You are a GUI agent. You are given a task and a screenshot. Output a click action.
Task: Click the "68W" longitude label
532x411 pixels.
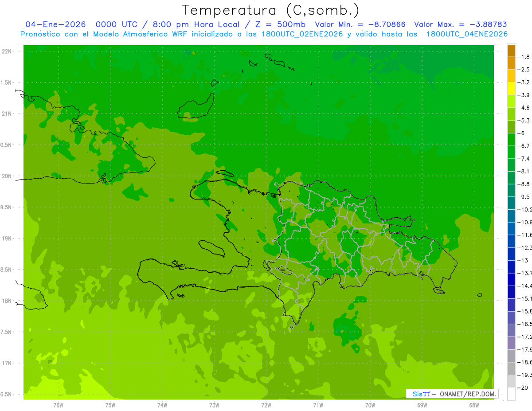(x=474, y=405)
